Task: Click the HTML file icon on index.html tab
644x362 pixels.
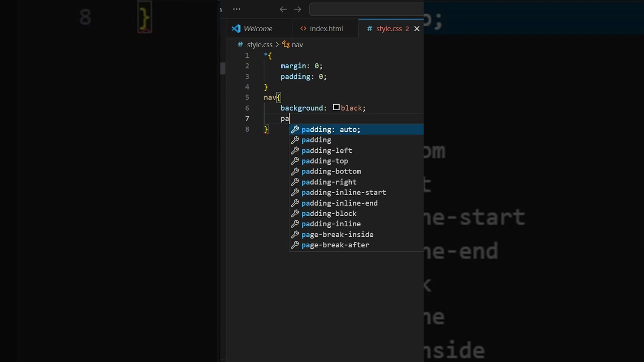Action: pyautogui.click(x=303, y=29)
